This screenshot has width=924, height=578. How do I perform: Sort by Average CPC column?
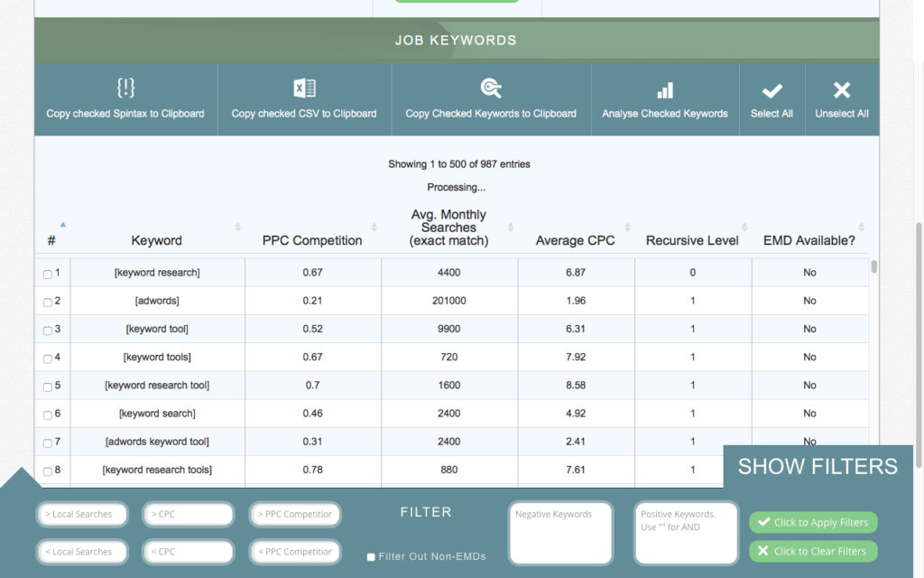tap(627, 227)
